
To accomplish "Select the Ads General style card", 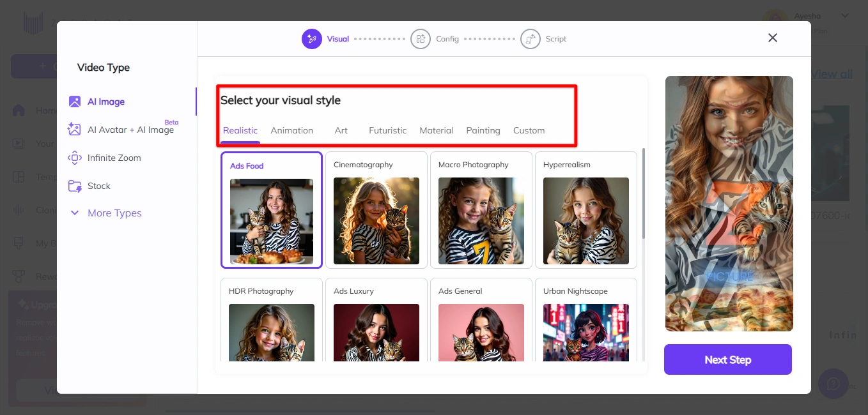I will [481, 320].
